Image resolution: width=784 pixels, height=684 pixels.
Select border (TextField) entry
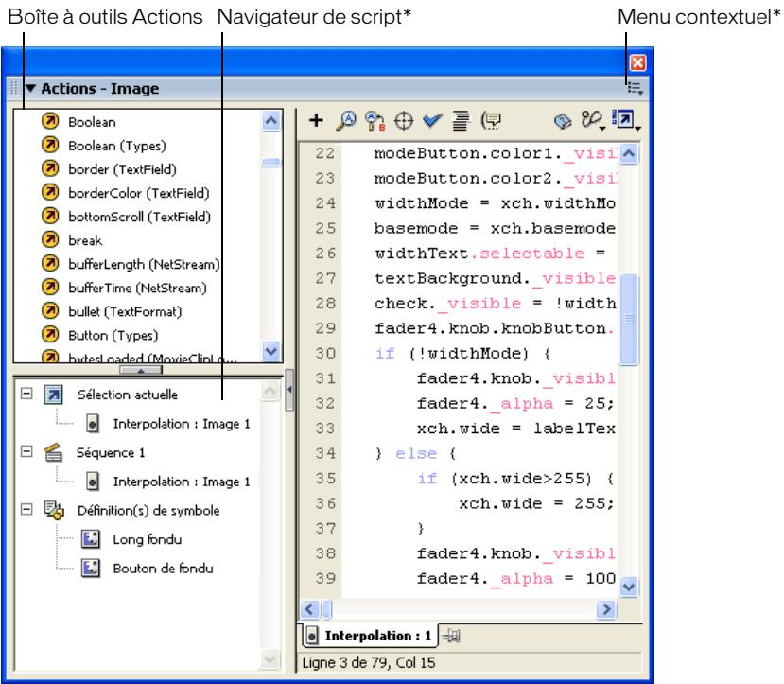click(x=123, y=169)
